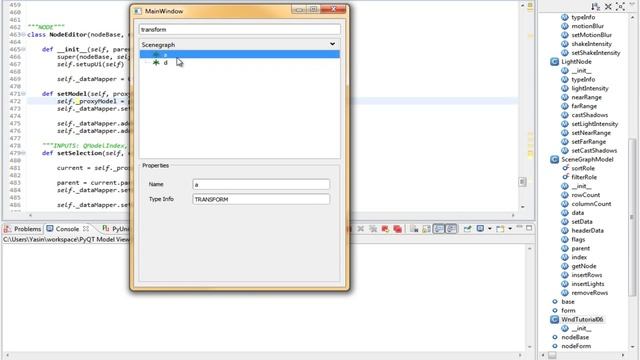Screen dimensions: 640x360
Task: Select insertLights method in Outline
Action: pyautogui.click(x=588, y=284)
